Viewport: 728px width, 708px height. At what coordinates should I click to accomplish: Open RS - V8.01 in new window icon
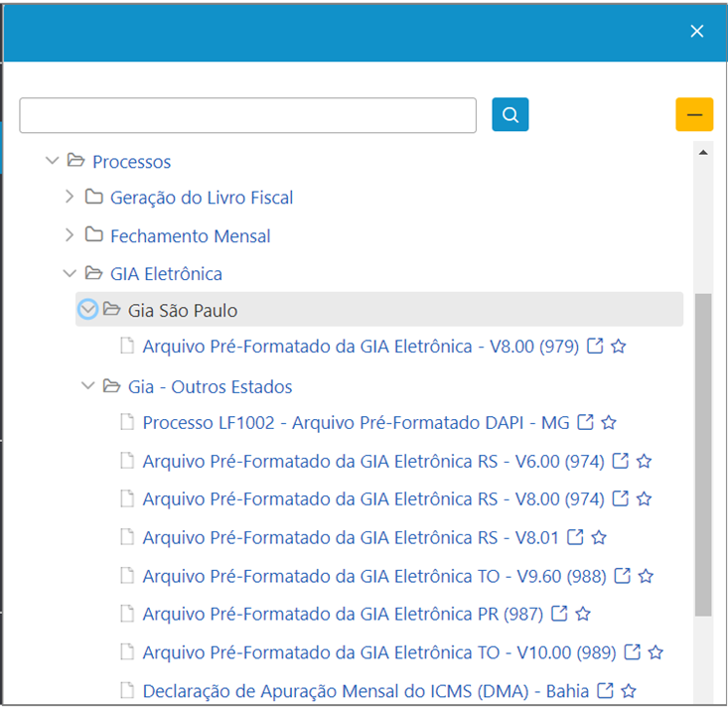[575, 536]
